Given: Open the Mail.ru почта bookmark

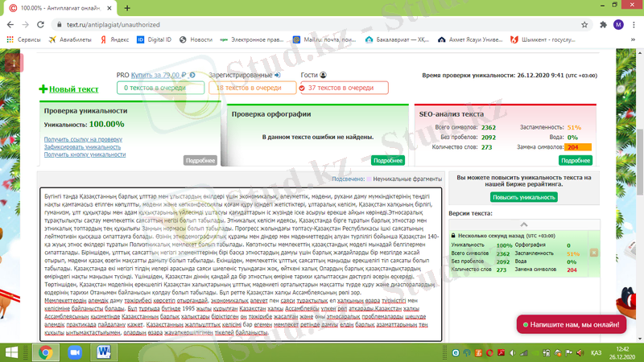Looking at the screenshot, I should point(324,39).
